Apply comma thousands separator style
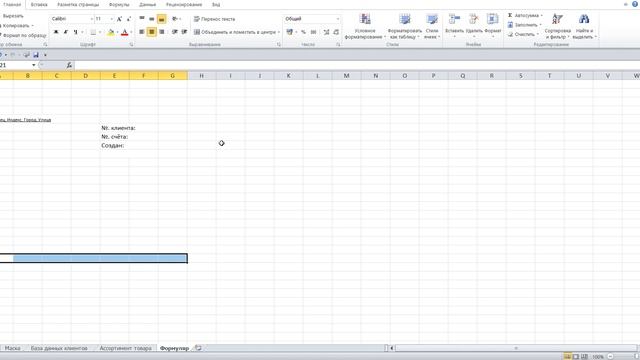 313,32
